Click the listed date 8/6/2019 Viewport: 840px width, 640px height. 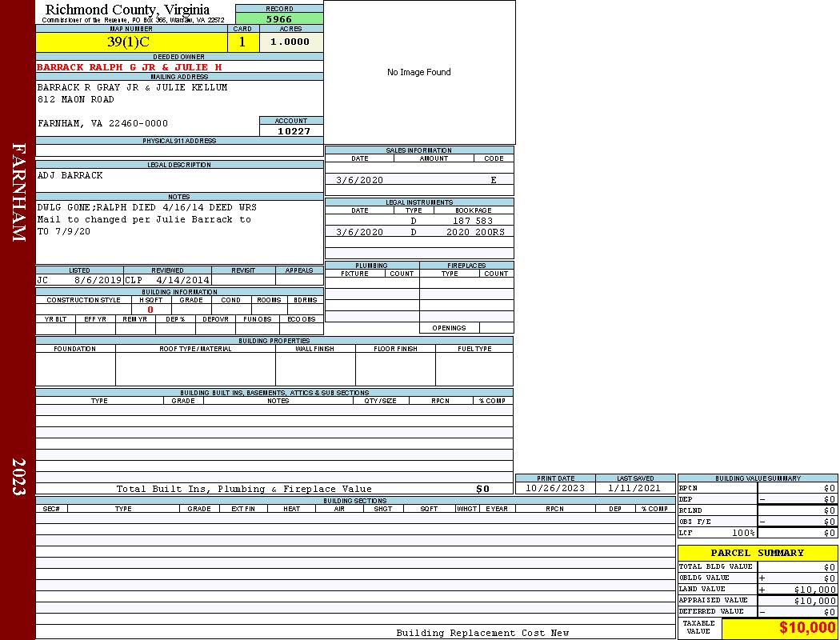[98, 281]
